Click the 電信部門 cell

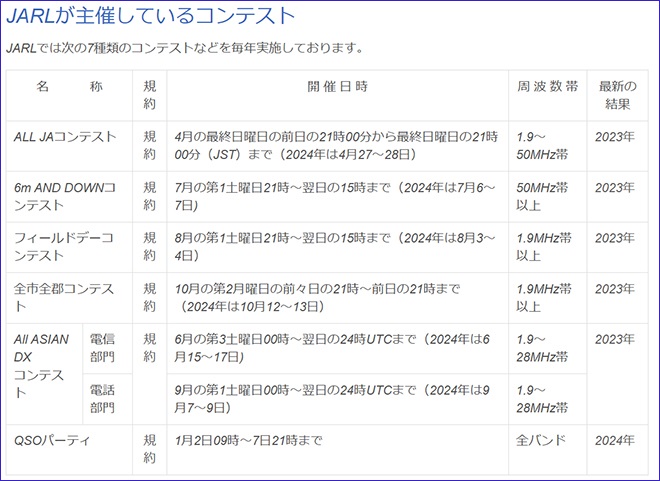coord(108,348)
